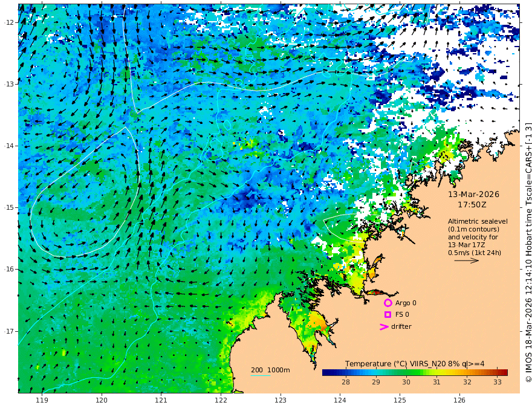Click the latitude axis label -15

pos(9,207)
